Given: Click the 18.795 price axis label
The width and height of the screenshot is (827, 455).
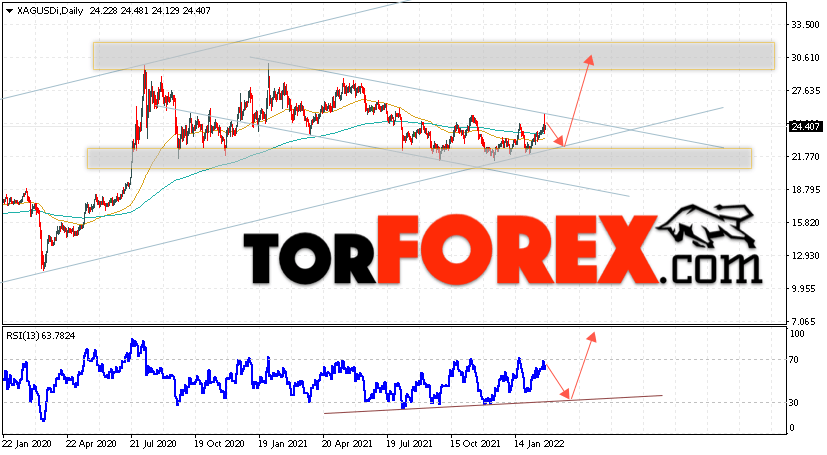Looking at the screenshot, I should (805, 189).
